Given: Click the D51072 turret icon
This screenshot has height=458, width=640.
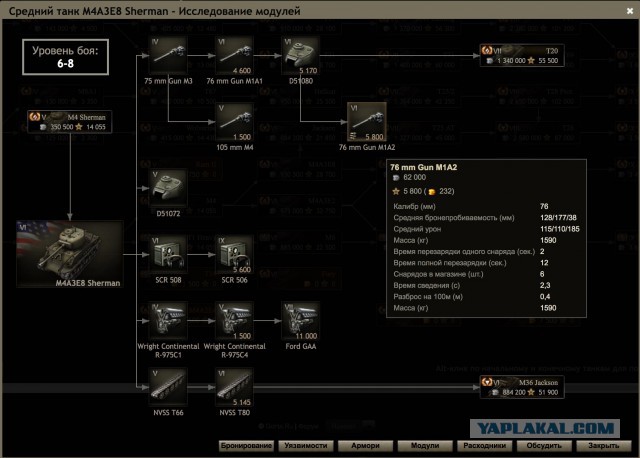Looking at the screenshot, I should point(168,188).
